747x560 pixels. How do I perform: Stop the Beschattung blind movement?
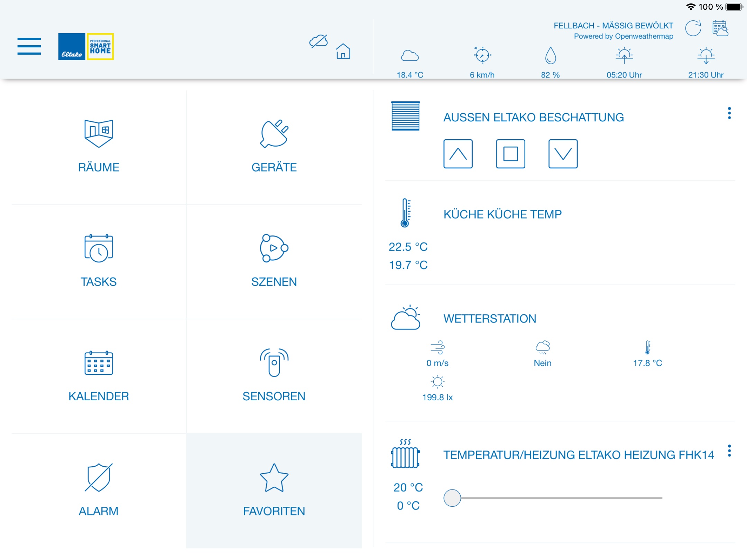click(510, 154)
